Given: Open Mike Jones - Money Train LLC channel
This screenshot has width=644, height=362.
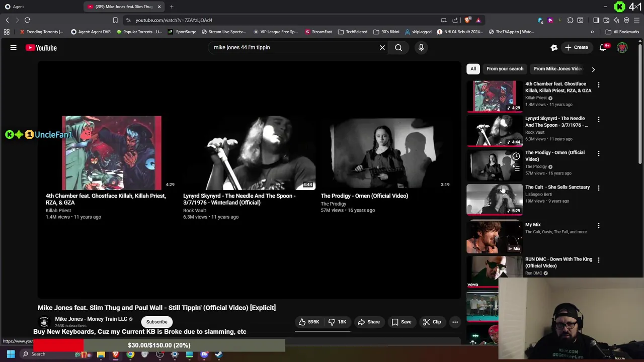Looking at the screenshot, I should (91, 319).
